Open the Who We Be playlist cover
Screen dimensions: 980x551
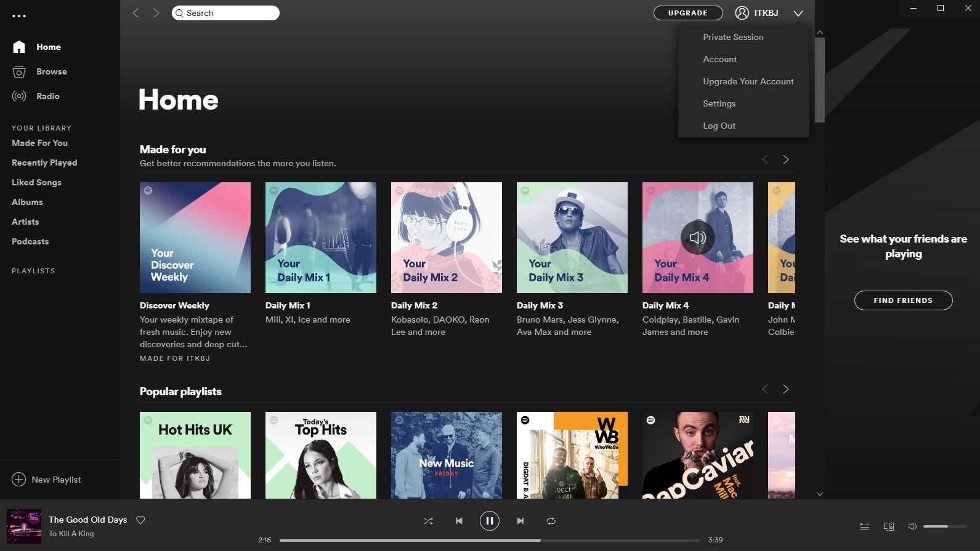572,455
